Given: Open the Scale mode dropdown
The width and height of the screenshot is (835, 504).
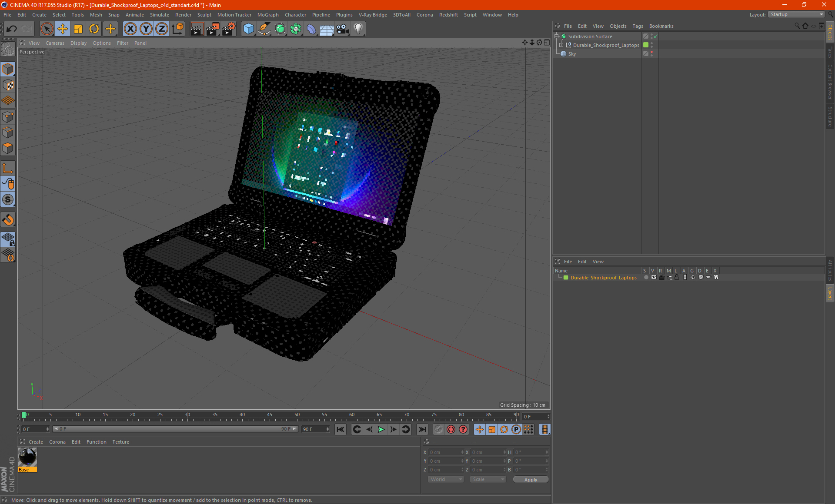Looking at the screenshot, I should pyautogui.click(x=488, y=479).
